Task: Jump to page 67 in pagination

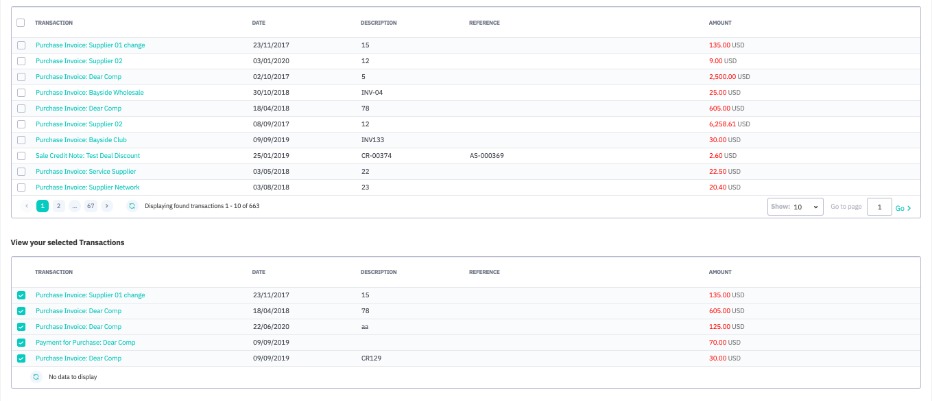Action: click(90, 206)
